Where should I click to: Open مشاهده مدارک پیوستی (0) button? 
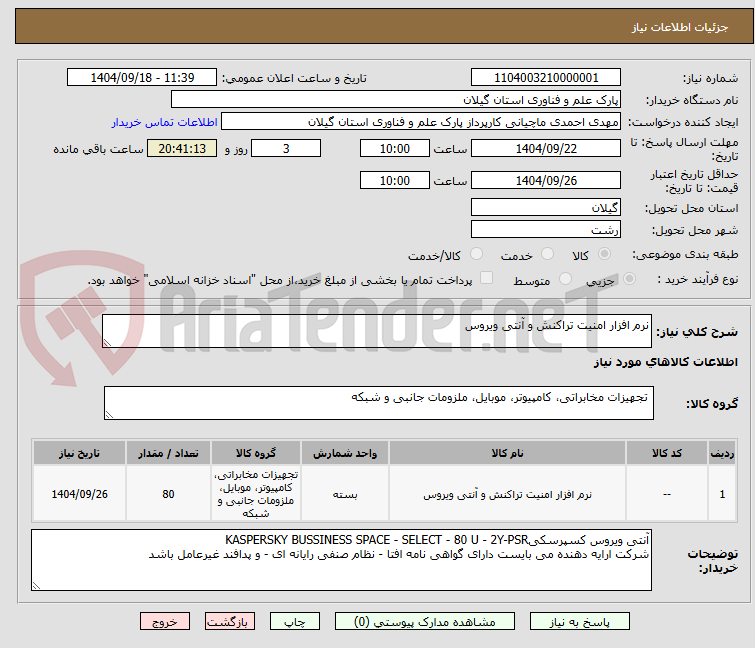click(x=425, y=621)
